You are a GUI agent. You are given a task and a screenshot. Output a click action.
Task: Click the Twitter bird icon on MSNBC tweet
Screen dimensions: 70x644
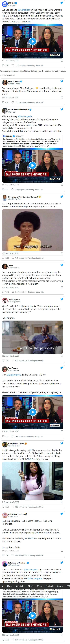click(x=62, y=3)
